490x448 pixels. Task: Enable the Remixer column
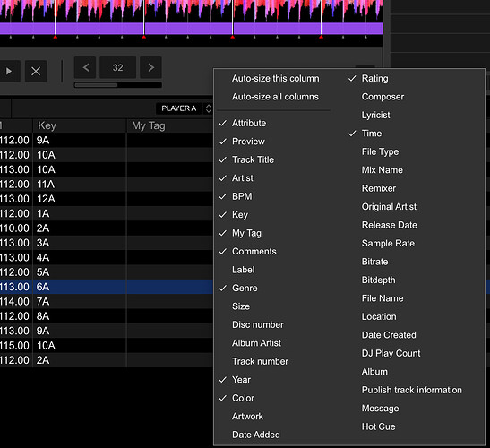(x=378, y=188)
